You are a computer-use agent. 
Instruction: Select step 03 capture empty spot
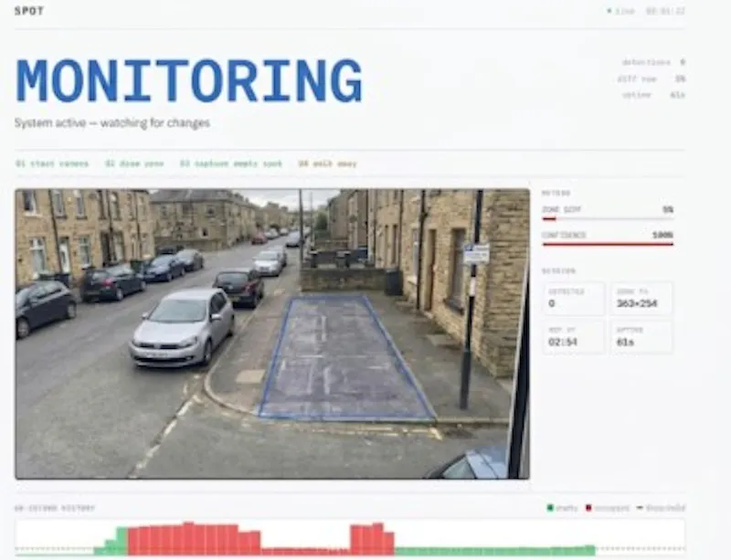point(231,164)
